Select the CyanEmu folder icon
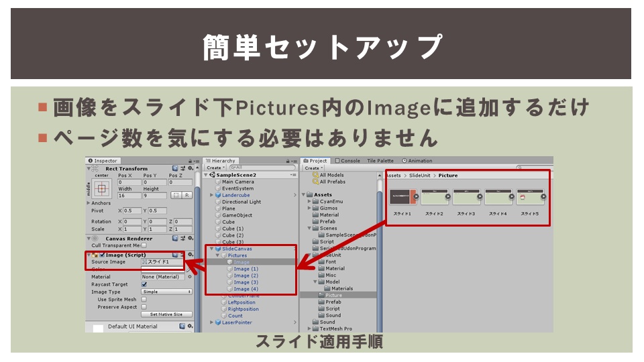Viewport: 644px width, 362px height. 316,202
